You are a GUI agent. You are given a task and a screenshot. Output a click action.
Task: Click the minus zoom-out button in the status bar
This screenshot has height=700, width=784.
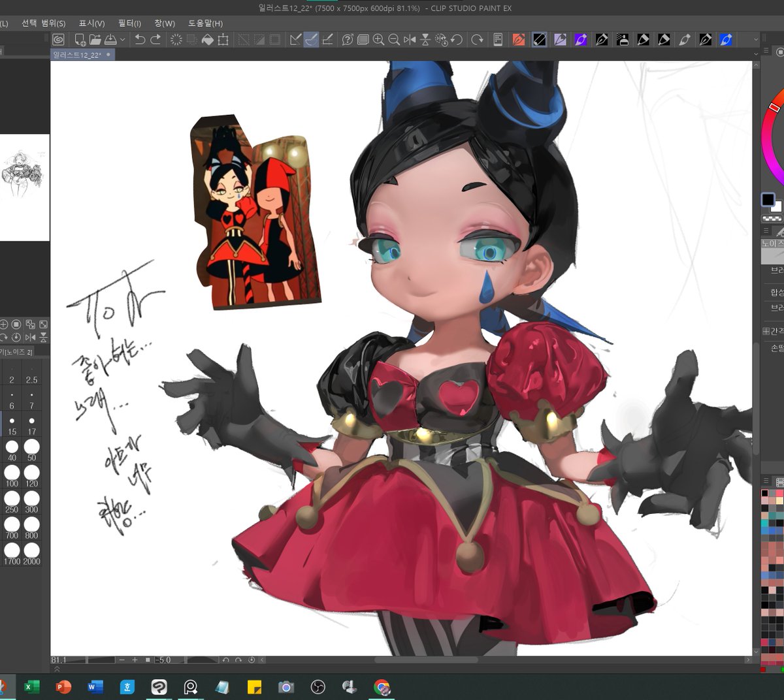[x=122, y=660]
